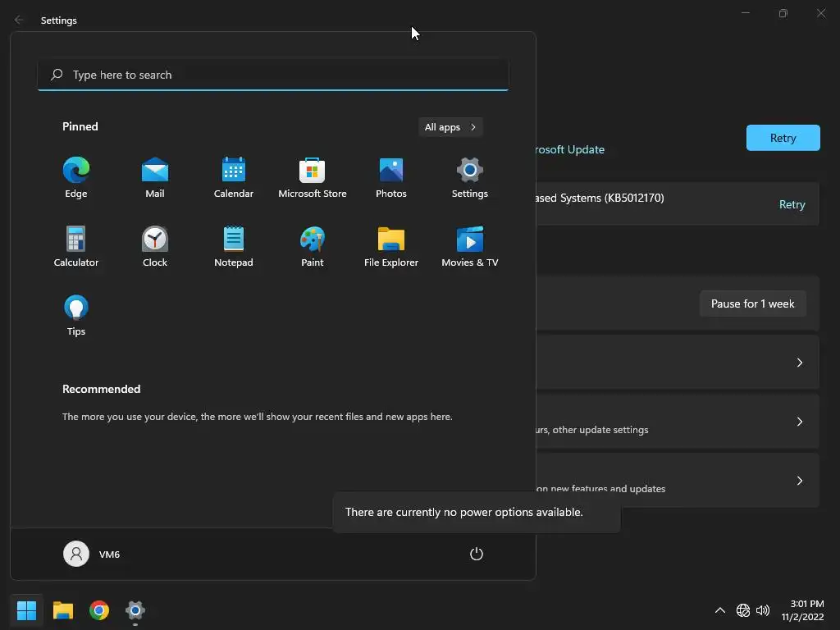This screenshot has height=630, width=840.
Task: Click the Start menu search box
Action: (273, 75)
